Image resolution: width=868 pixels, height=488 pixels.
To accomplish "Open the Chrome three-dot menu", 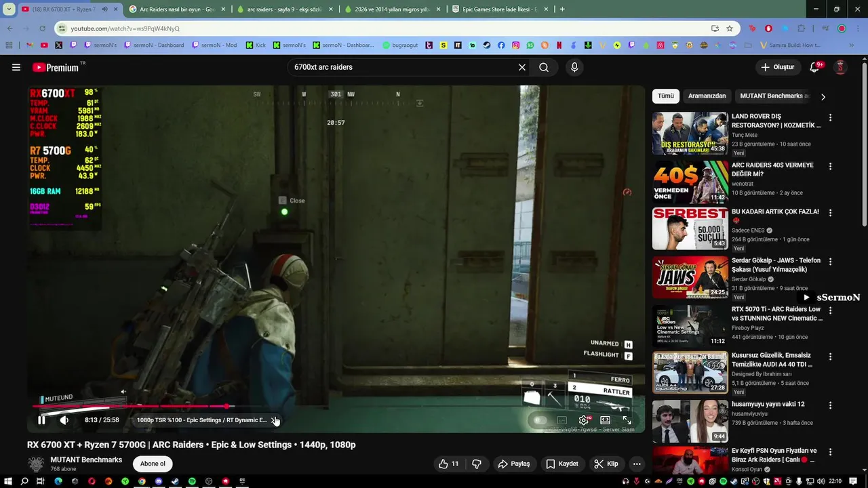I will [859, 28].
